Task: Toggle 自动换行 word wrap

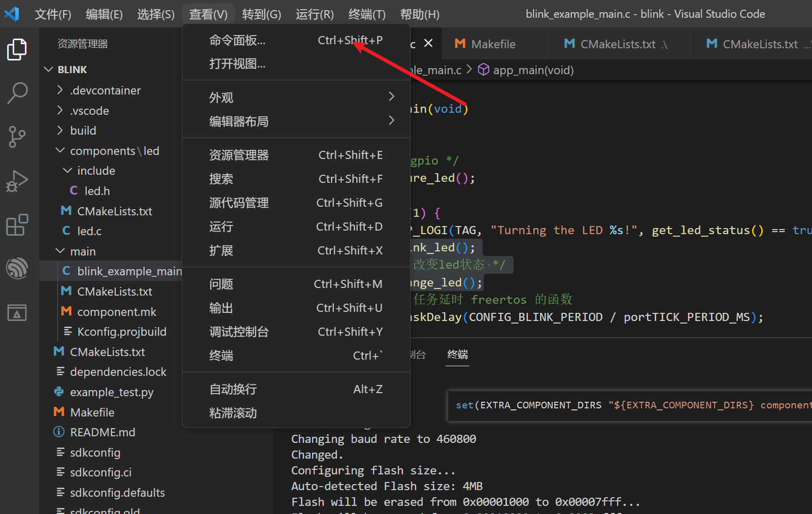Action: coord(232,389)
